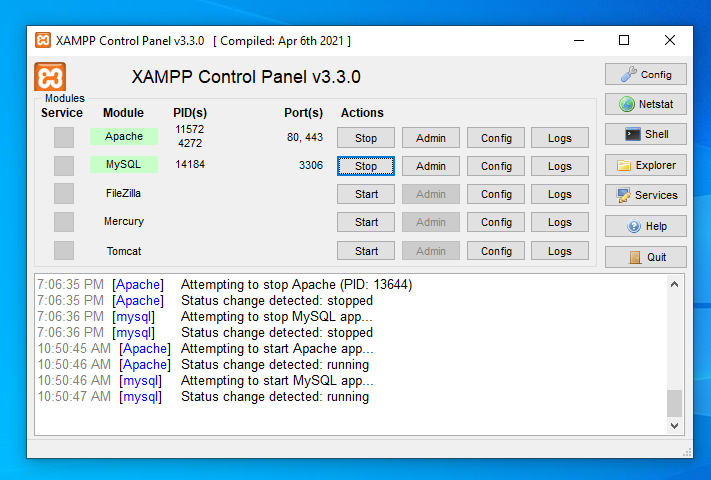Select the green Apache module label
This screenshot has height=480, width=711.
(124, 136)
